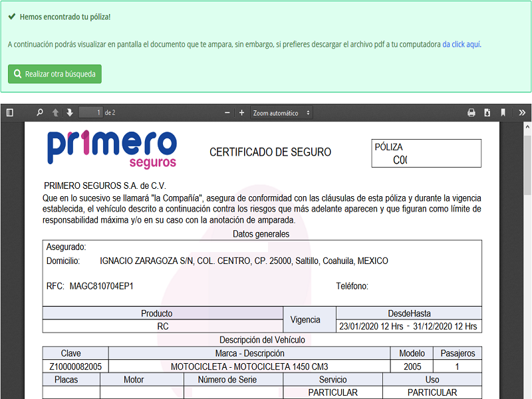Click the PÓLIZA number box
The width and height of the screenshot is (532, 399).
(427, 154)
